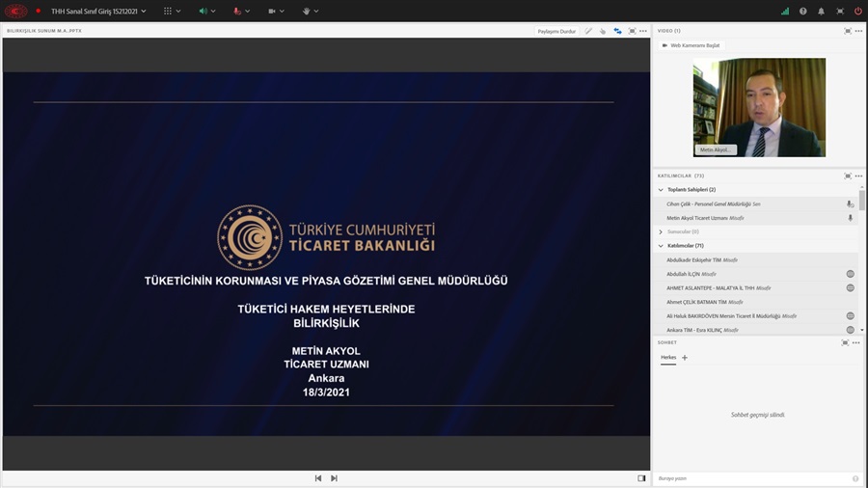This screenshot has height=488, width=868.
Task: Click Paylaşımı Durdur to stop sharing
Action: (556, 31)
